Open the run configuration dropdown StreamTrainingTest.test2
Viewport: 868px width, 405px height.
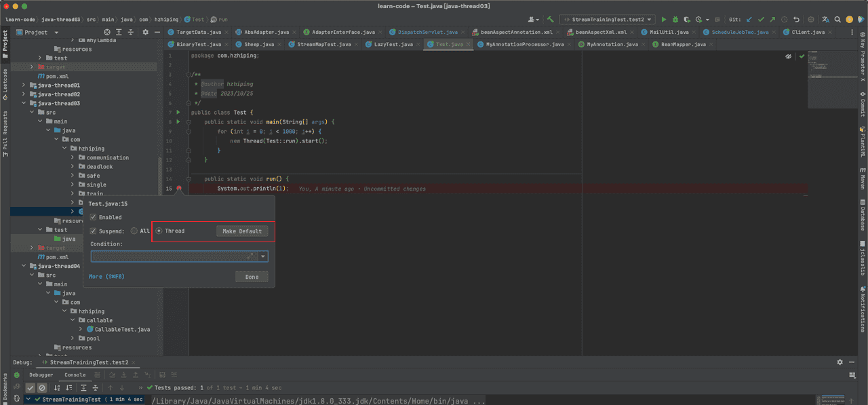point(608,20)
